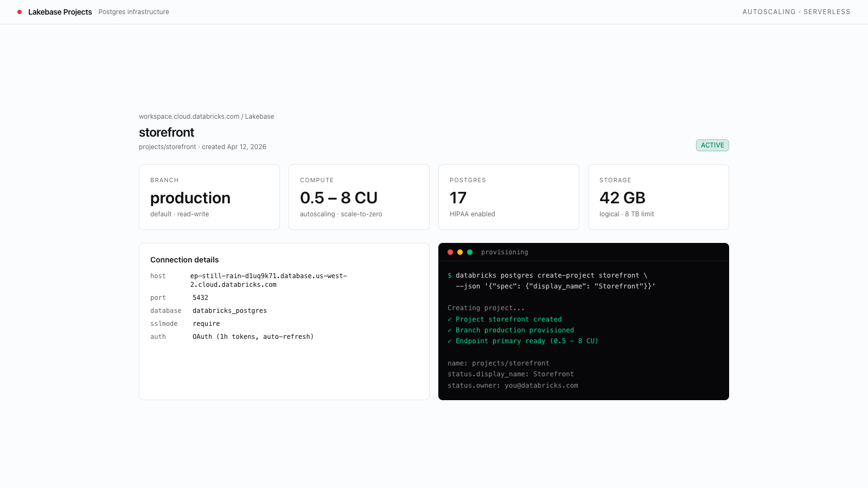Select the --json spec display_name line
Image resolution: width=868 pixels, height=488 pixels.
tap(556, 286)
